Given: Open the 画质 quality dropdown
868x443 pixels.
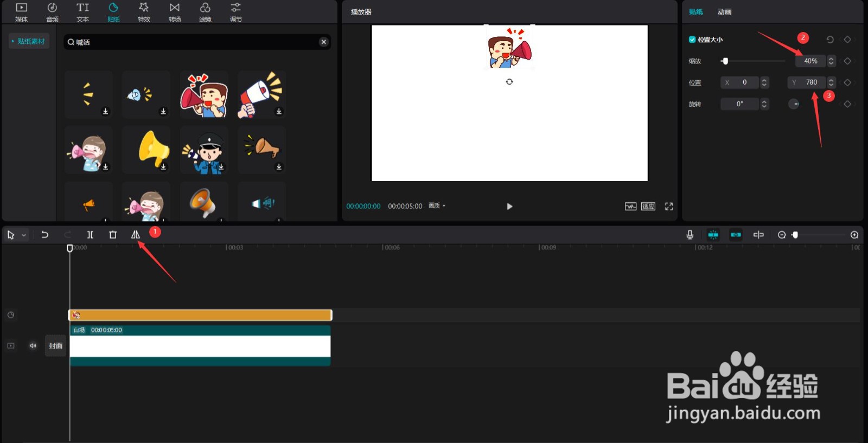Looking at the screenshot, I should click(x=437, y=206).
